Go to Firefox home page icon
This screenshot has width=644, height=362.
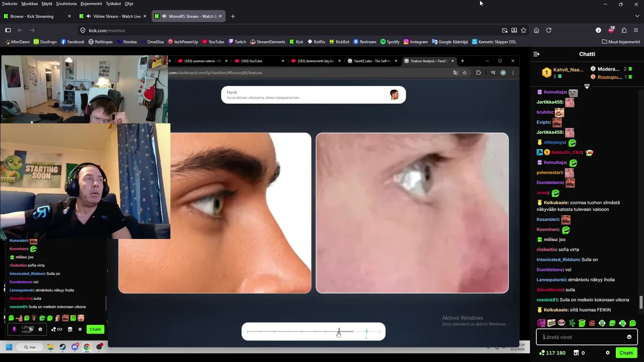536,30
